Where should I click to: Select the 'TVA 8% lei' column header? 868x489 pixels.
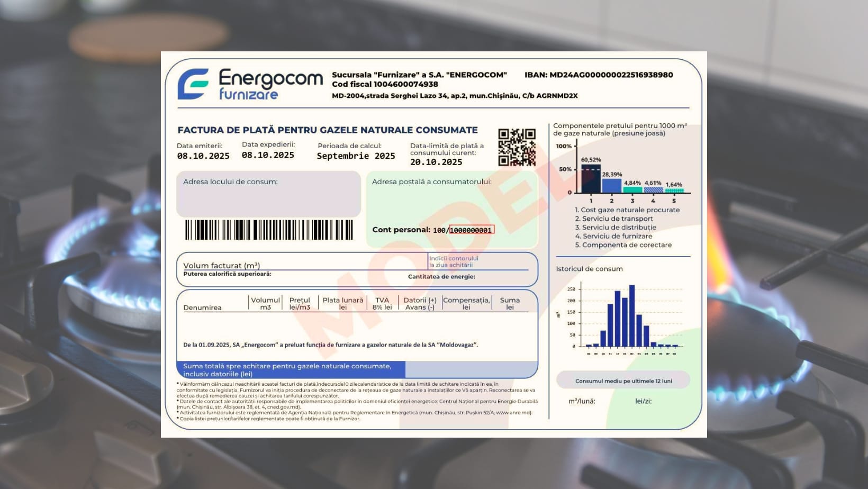382,303
